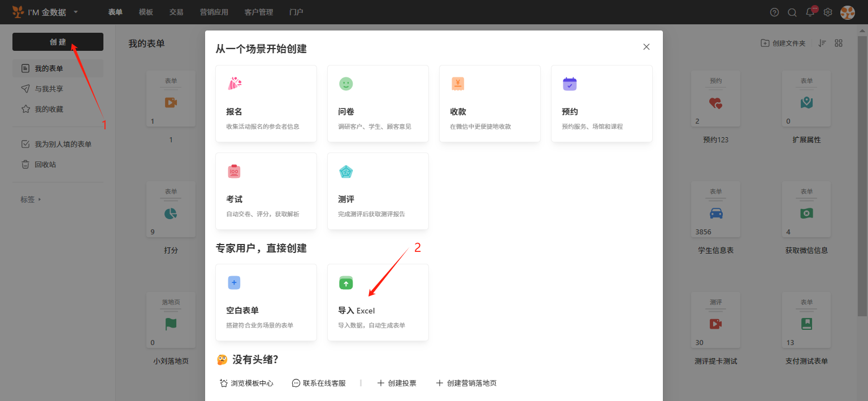Image resolution: width=868 pixels, height=401 pixels.
Task: Open the user avatar menu
Action: pyautogui.click(x=848, y=12)
